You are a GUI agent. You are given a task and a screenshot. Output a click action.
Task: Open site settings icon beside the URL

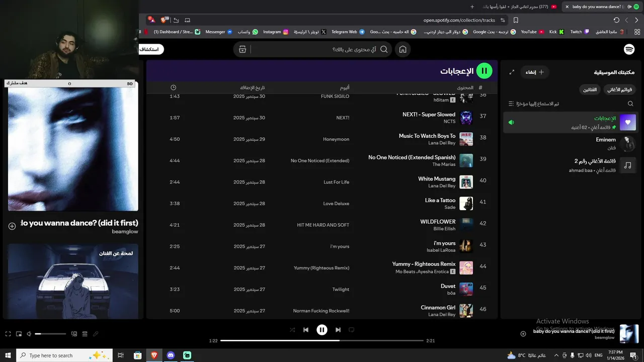tap(502, 20)
